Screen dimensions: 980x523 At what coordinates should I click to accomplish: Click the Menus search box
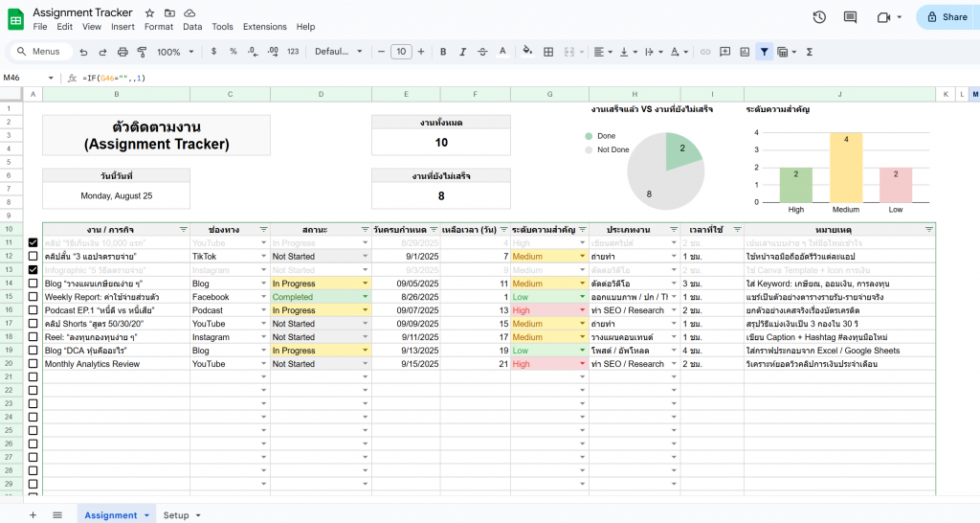pos(41,52)
